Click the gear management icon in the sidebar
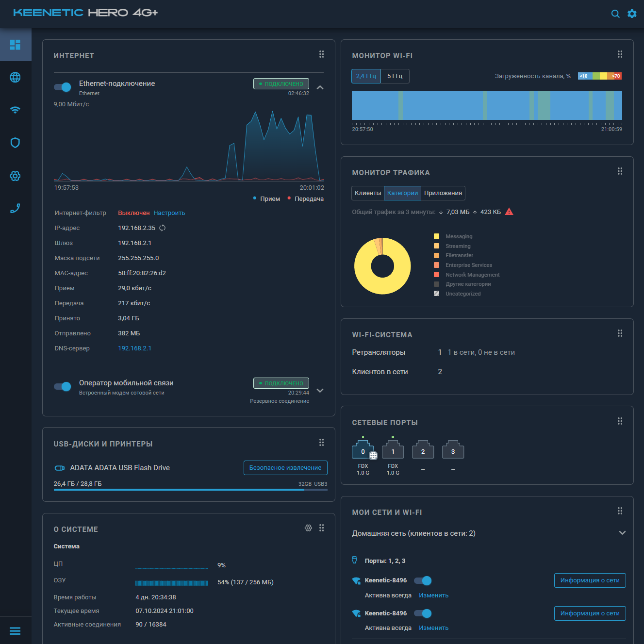Screen dimensions: 644x644 [16, 176]
